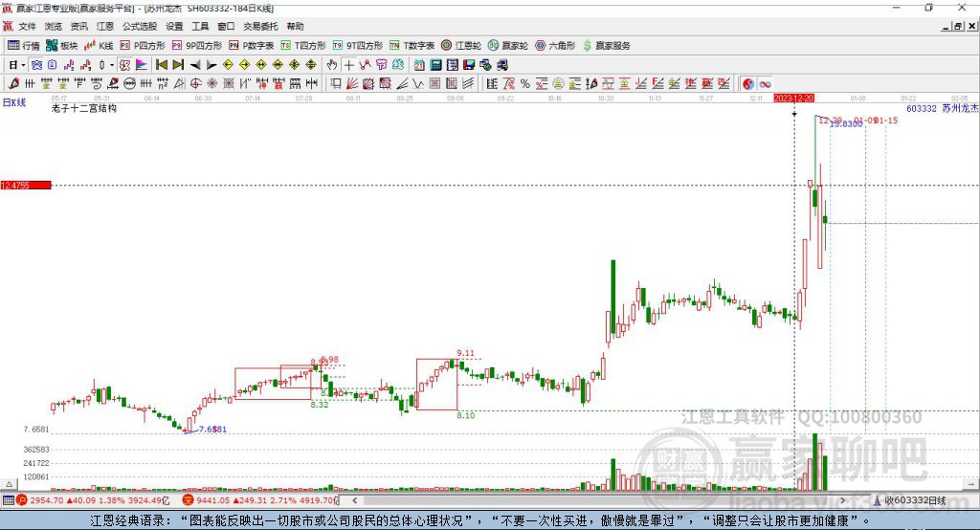Toggle the crosshair cursor tool
The height and width of the screenshot is (530, 980).
coord(348,65)
